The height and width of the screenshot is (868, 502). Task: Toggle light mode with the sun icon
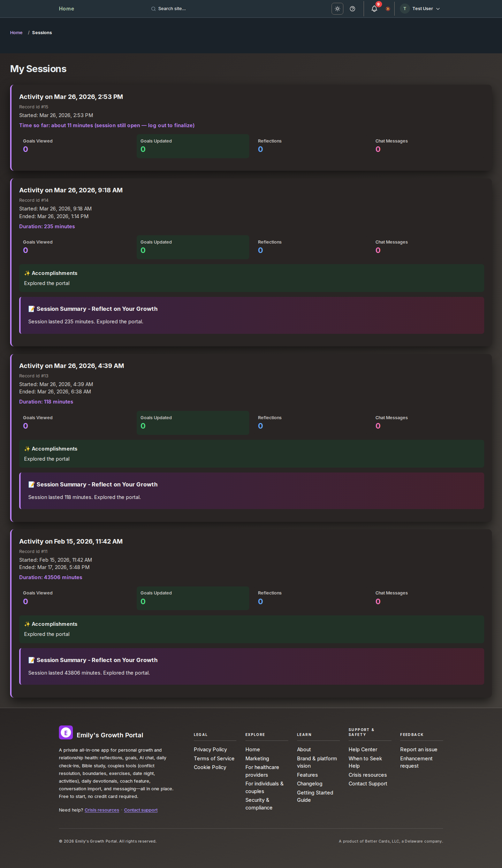[337, 8]
